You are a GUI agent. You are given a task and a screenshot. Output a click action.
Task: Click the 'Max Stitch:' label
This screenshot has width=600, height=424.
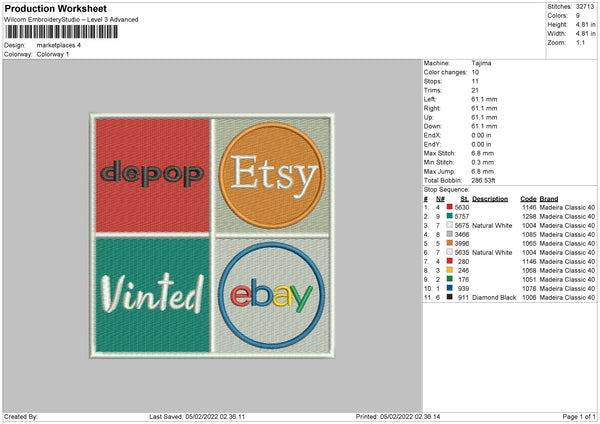point(439,153)
